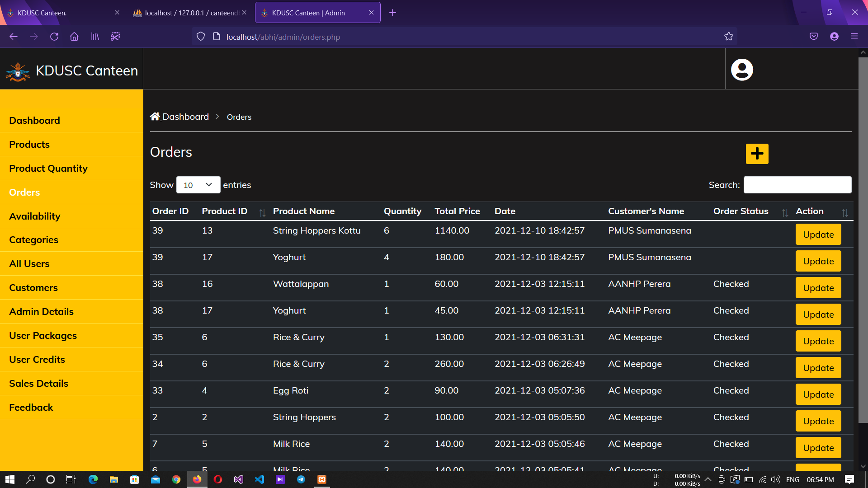The height and width of the screenshot is (488, 868).
Task: Reload the page with refresh icon
Action: 54,37
